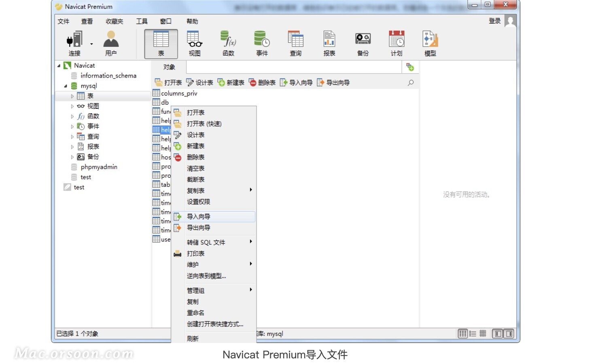The image size is (598, 364).
Task: Open 转储 SQL 文件 submenu
Action: [x=214, y=242]
